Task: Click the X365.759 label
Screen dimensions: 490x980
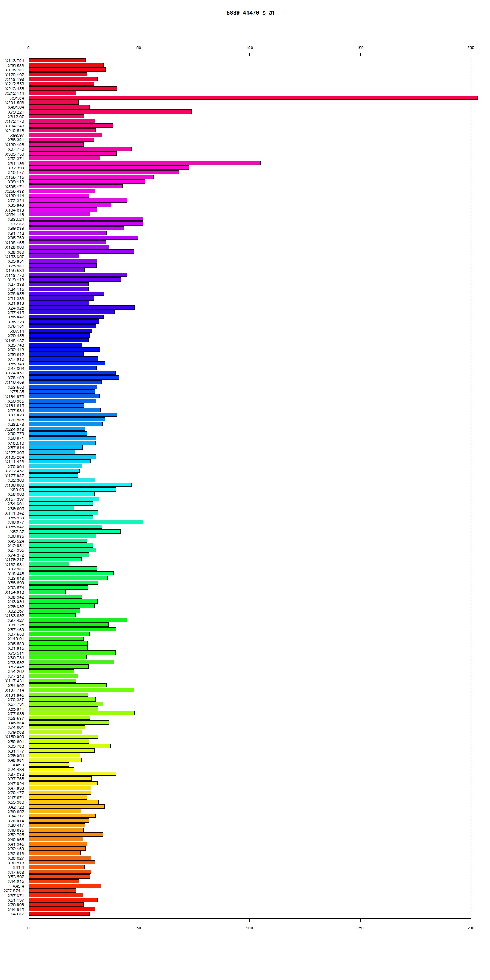Action: (x=15, y=154)
